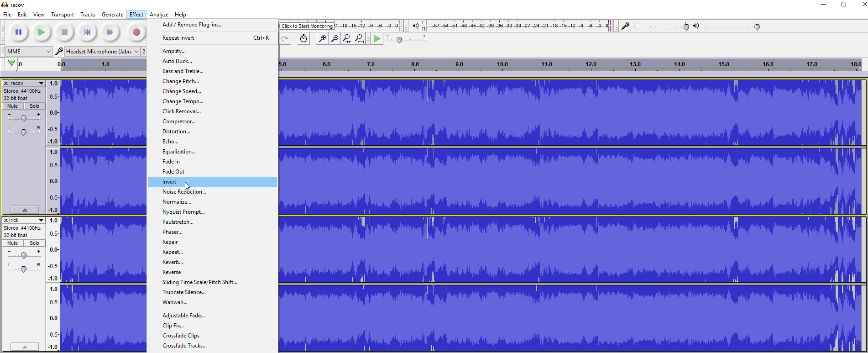Click the green Play-at-Speed button

(377, 39)
